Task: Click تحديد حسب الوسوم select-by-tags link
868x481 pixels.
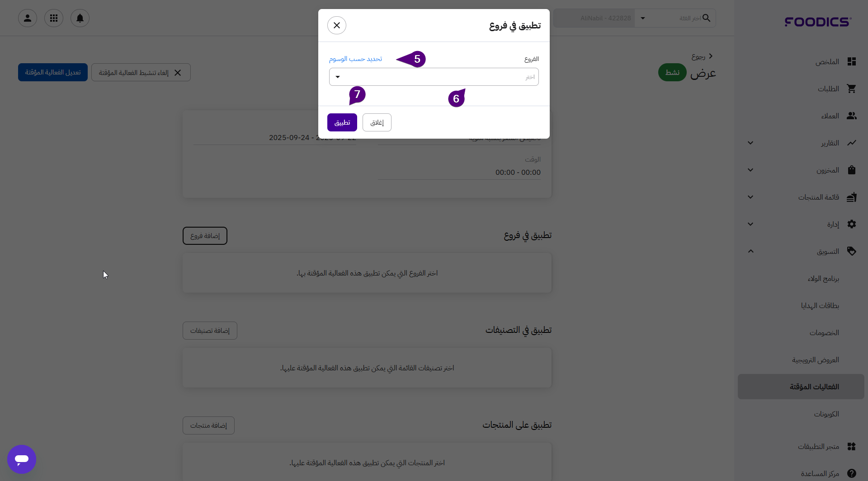Action: point(355,59)
